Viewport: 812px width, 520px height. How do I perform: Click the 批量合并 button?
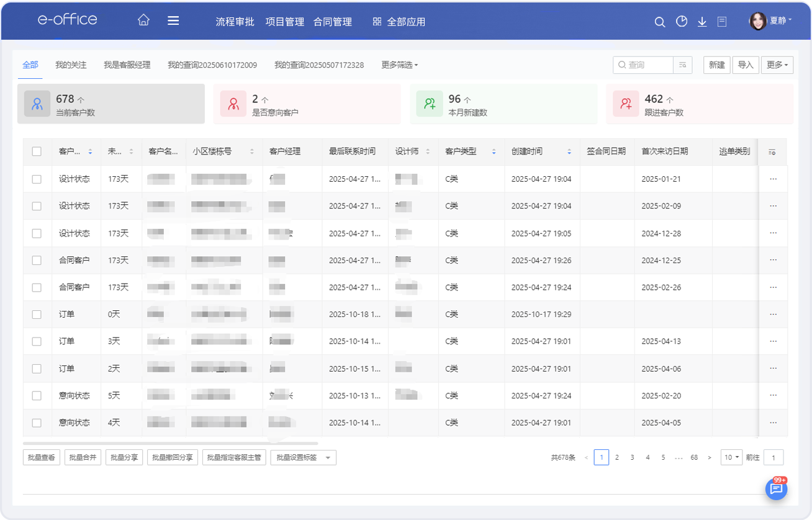[83, 458]
